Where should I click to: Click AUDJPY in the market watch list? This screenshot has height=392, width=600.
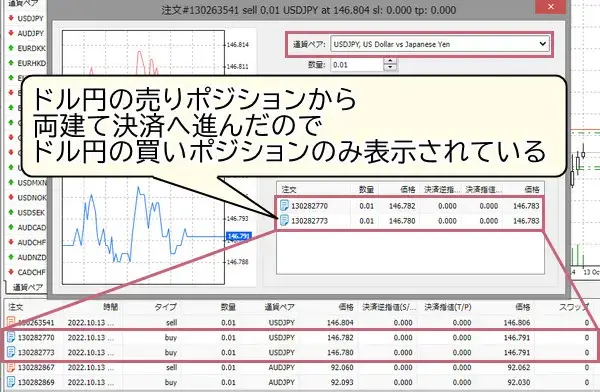31,33
